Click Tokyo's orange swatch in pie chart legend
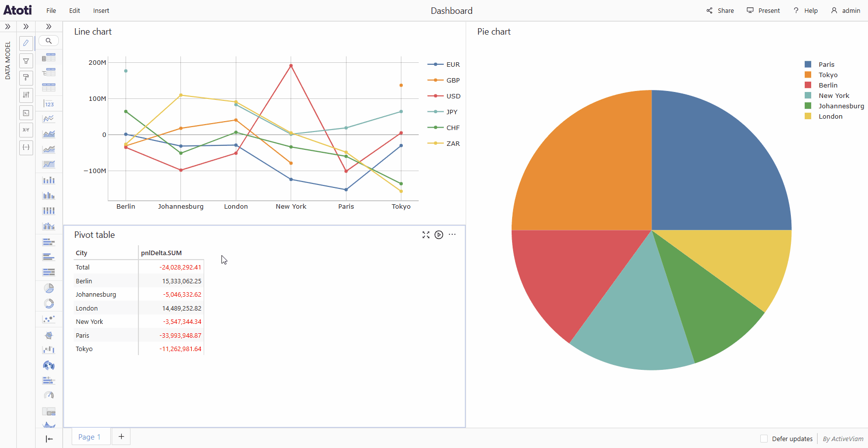The width and height of the screenshot is (868, 448). [808, 75]
